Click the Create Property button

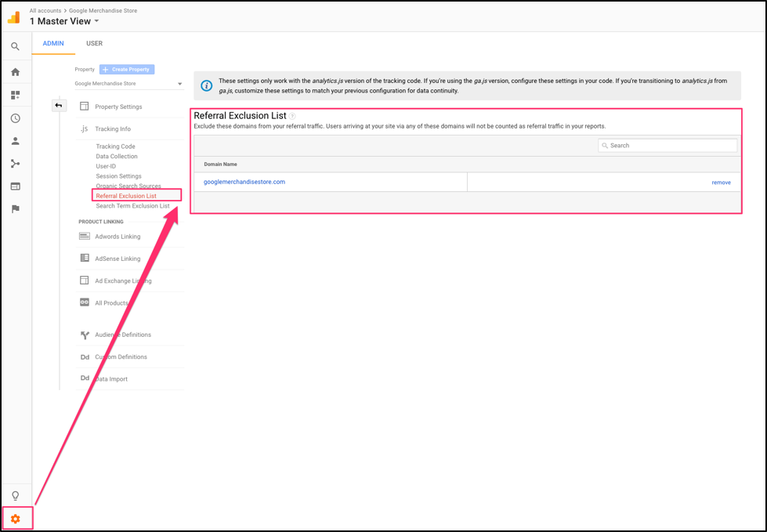127,70
